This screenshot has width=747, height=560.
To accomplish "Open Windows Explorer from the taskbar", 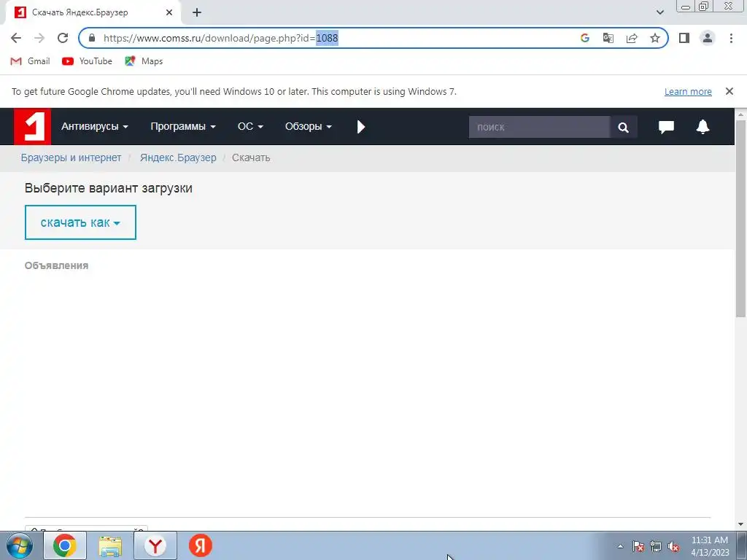I will click(110, 545).
